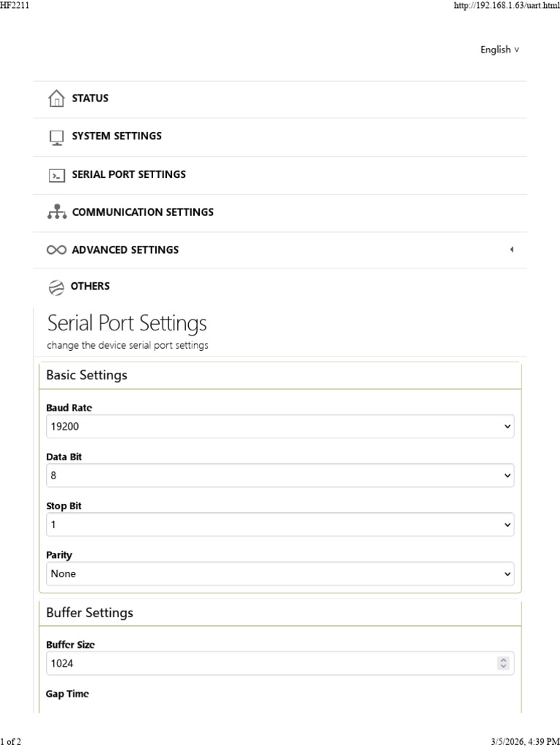Go to SERIAL PORT SETTINGS

coord(280,175)
